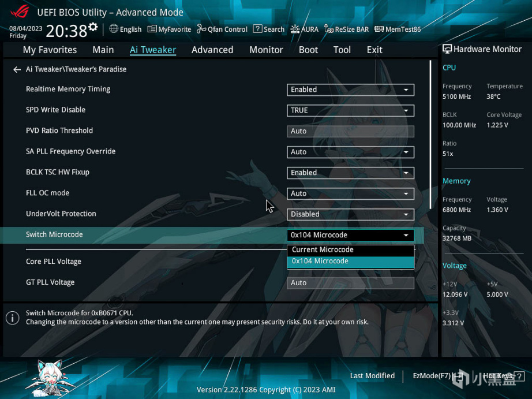Image resolution: width=532 pixels, height=399 pixels.
Task: Open the Advanced tab
Action: click(x=212, y=50)
